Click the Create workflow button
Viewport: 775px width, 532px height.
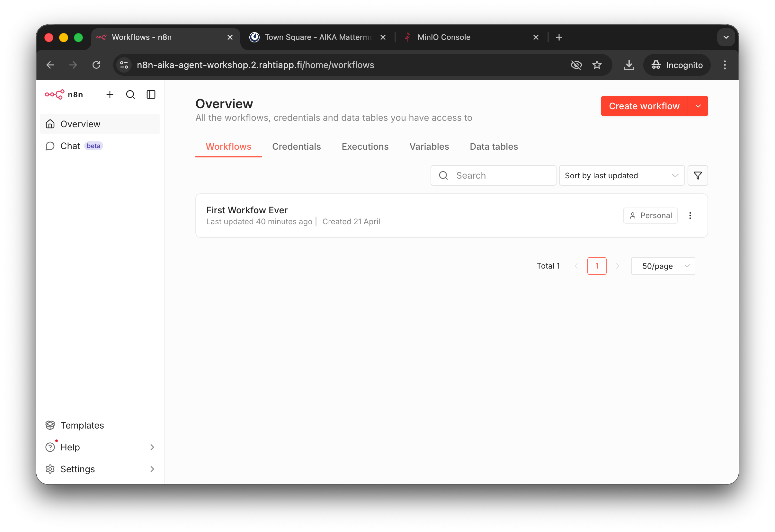pos(644,106)
